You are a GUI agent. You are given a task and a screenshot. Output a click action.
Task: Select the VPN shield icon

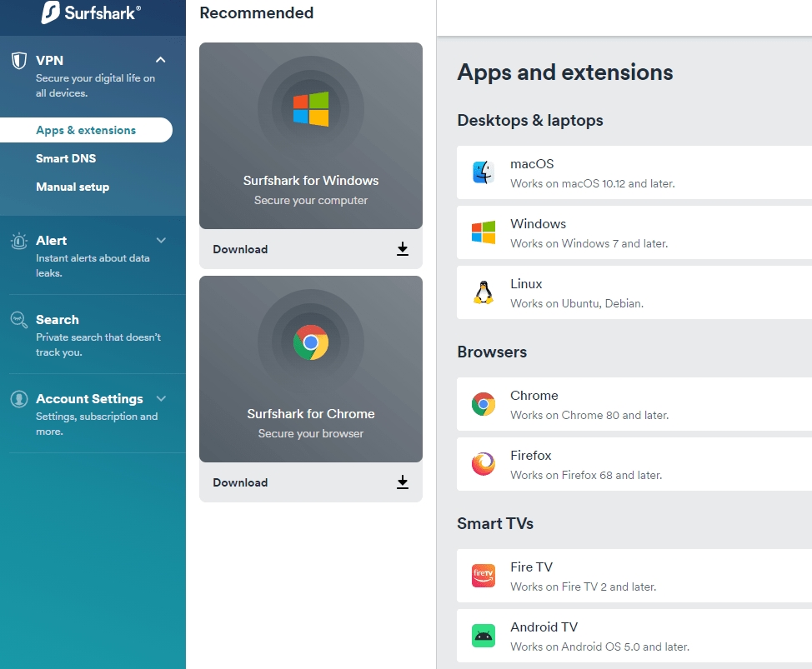(19, 60)
